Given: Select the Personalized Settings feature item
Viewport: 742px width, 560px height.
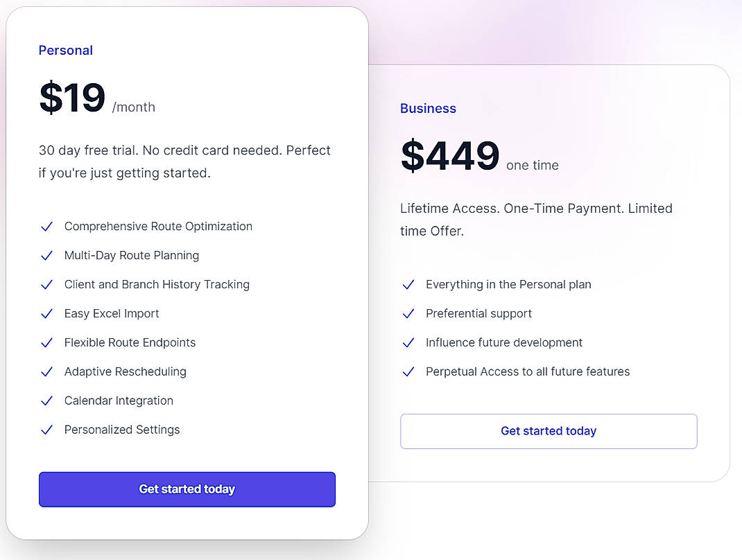Looking at the screenshot, I should click(122, 430).
